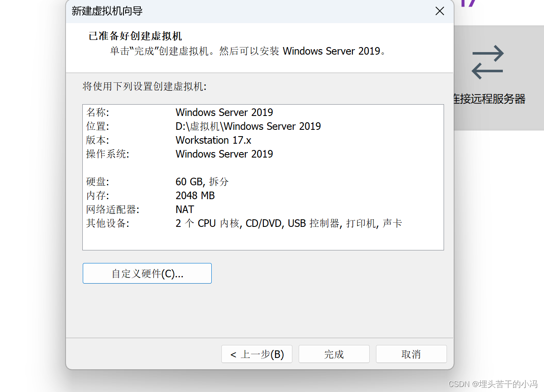Click the 新建虚拟机向导 title bar text

(107, 11)
